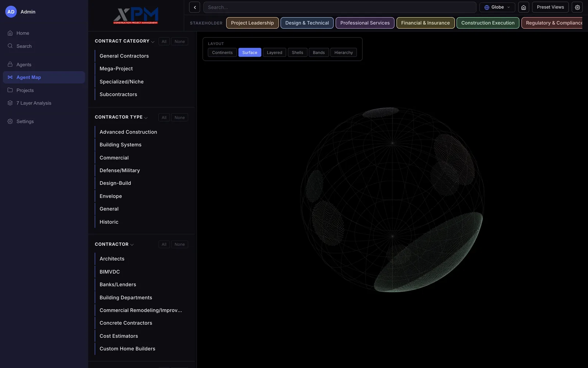Select Building Systems type
Viewport: 588px width, 368px height.
[x=141, y=145]
